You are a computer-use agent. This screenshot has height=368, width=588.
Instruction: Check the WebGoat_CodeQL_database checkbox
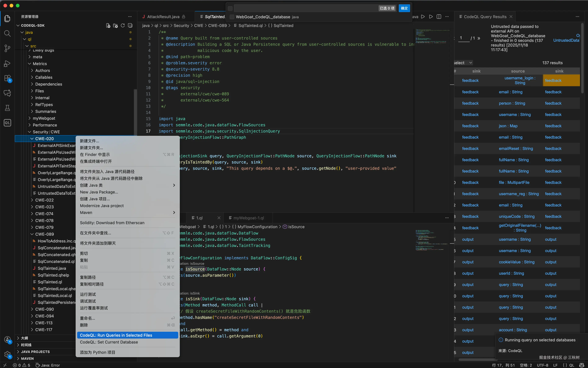tap(232, 17)
